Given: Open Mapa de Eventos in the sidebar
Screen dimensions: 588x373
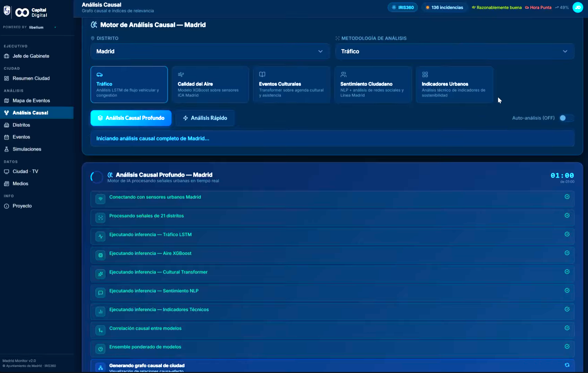Looking at the screenshot, I should point(31,101).
